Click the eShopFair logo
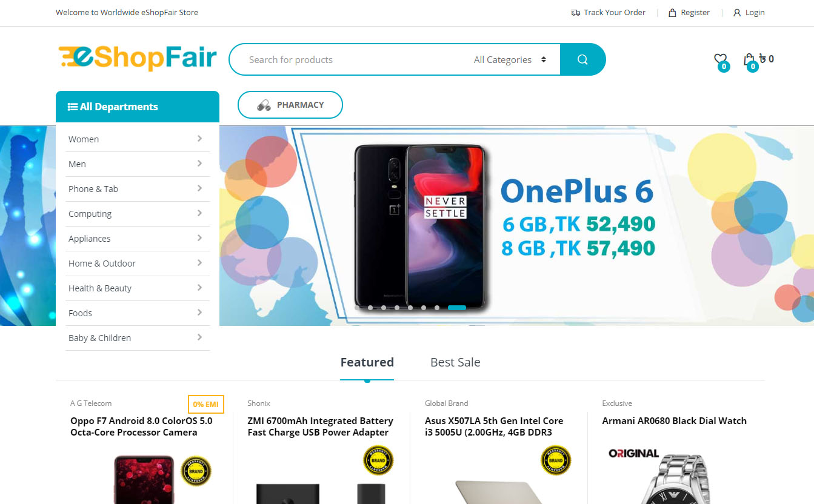 coord(138,59)
